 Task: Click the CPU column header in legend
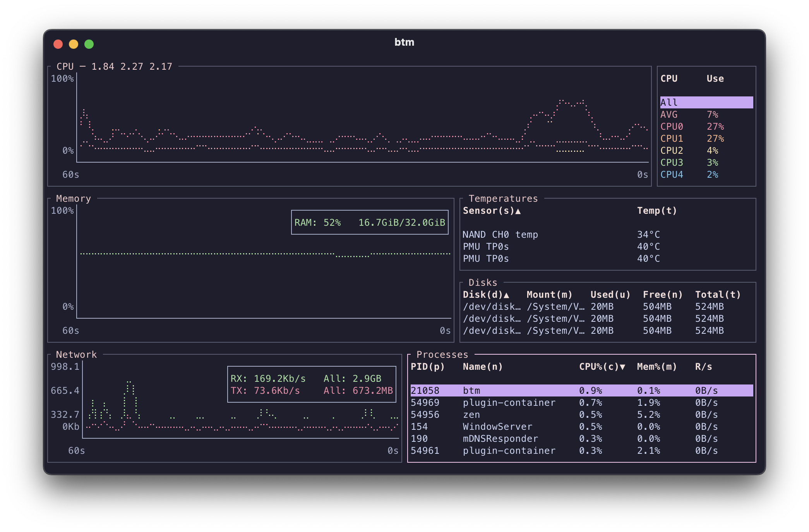tap(669, 79)
